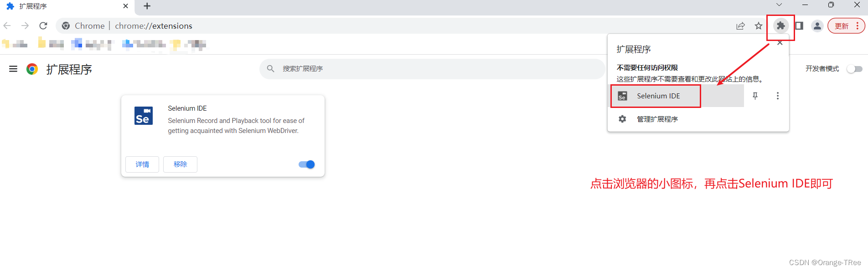Click the Chrome logo beside 扩展程序 title

[x=32, y=69]
